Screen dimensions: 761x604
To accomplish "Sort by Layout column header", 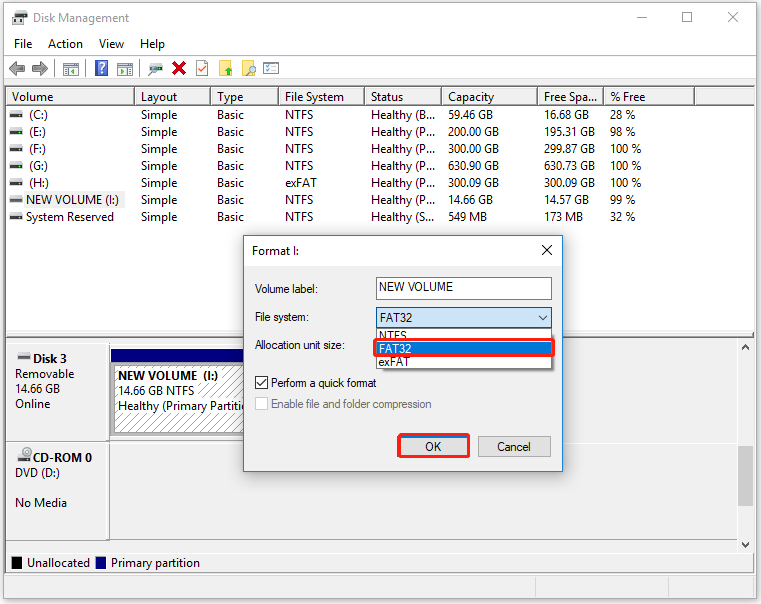I will point(172,97).
